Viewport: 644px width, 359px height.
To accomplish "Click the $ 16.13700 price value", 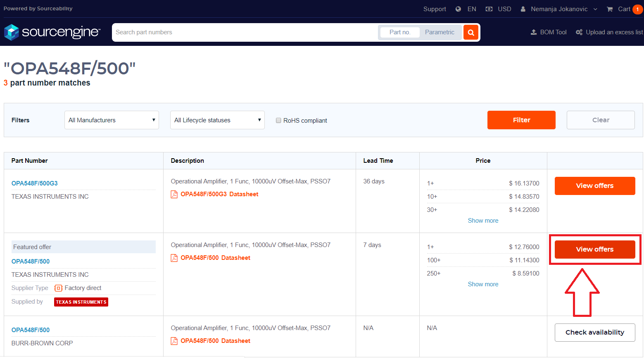I will click(524, 183).
